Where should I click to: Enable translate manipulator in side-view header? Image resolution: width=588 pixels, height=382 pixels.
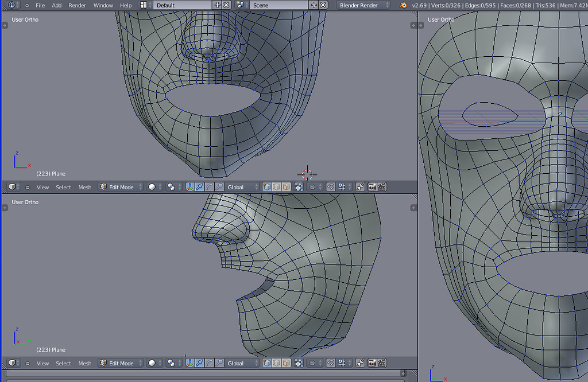[200, 363]
